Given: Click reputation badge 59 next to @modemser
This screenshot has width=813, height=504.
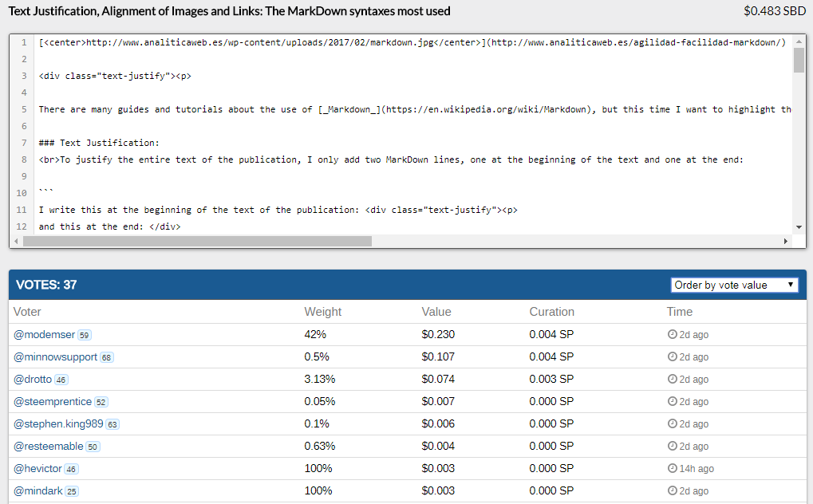Looking at the screenshot, I should 84,336.
